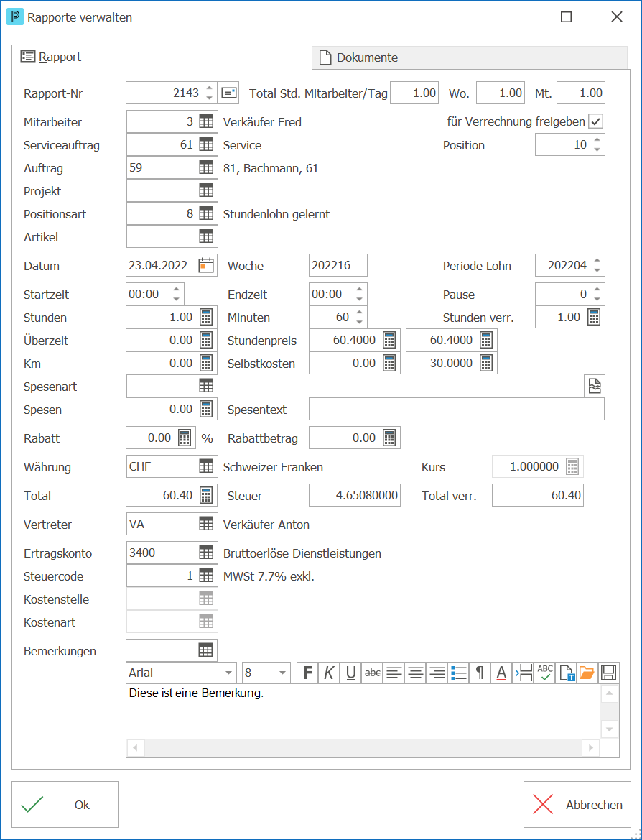642x840 pixels.
Task: Open the calculator for Spesen field
Action: pos(205,410)
